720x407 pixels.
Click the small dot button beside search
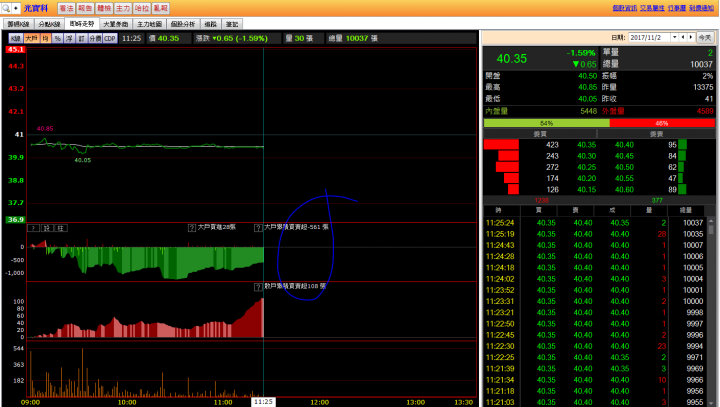tap(16, 8)
